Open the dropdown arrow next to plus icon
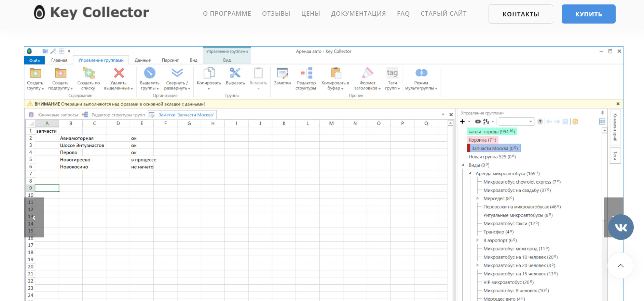644x301 pixels. pos(469,121)
